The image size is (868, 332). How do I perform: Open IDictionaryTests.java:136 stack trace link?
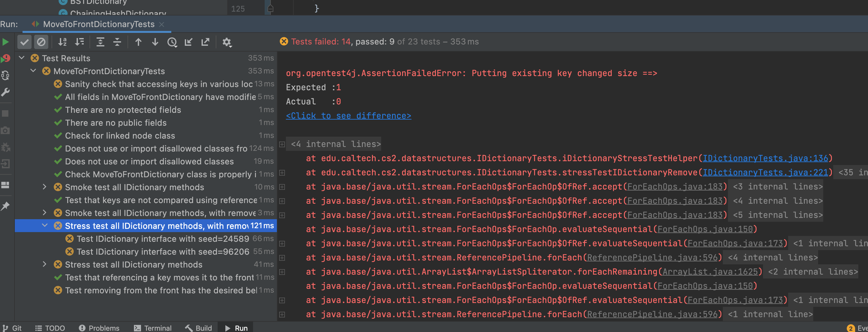765,158
